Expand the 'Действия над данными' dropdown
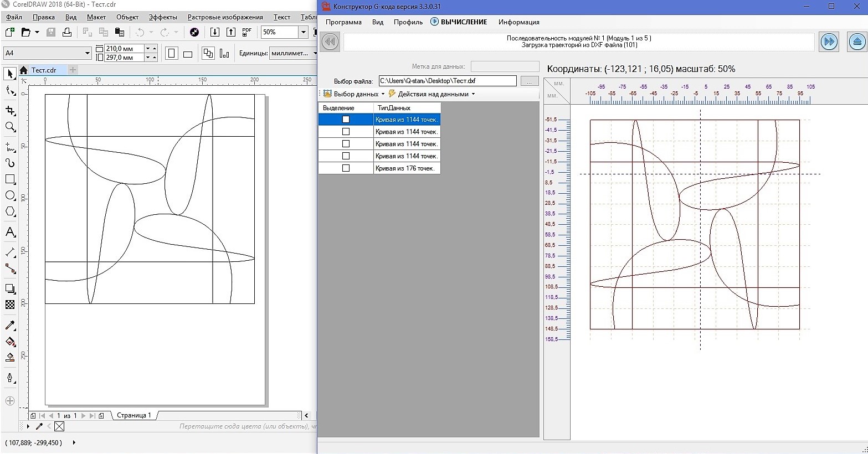The width and height of the screenshot is (868, 454). click(x=473, y=94)
